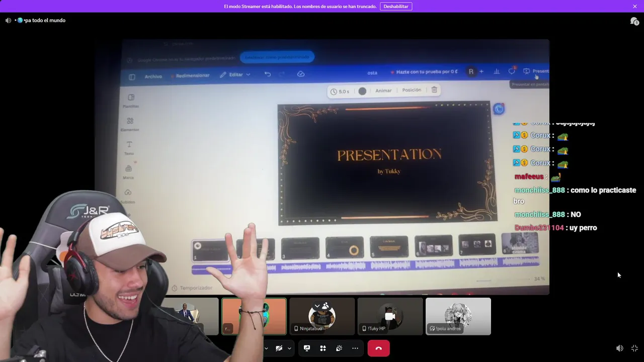The width and height of the screenshot is (644, 362).
Task: Click the chat message 'uy perro'
Action: pos(583,228)
